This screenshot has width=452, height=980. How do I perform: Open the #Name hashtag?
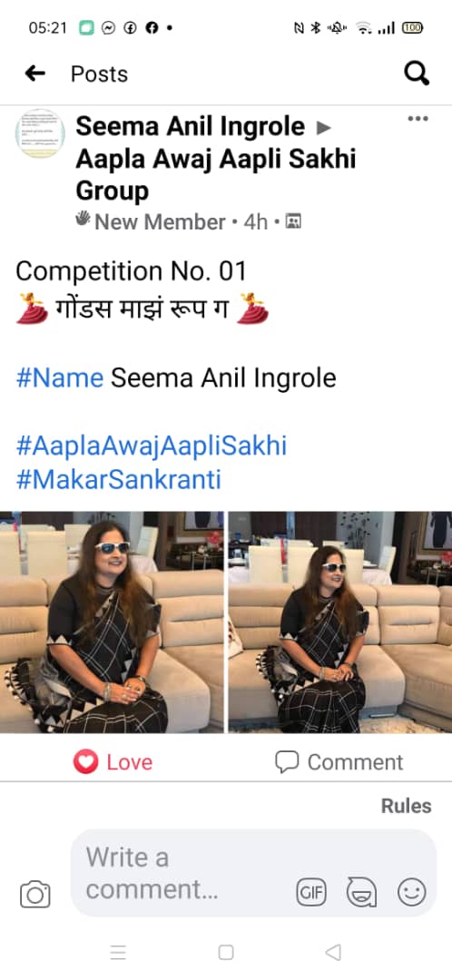tap(59, 377)
